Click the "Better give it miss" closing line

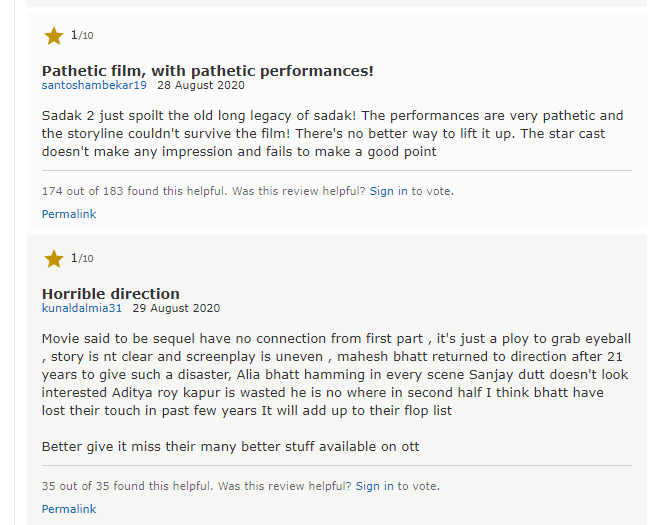pyautogui.click(x=230, y=446)
